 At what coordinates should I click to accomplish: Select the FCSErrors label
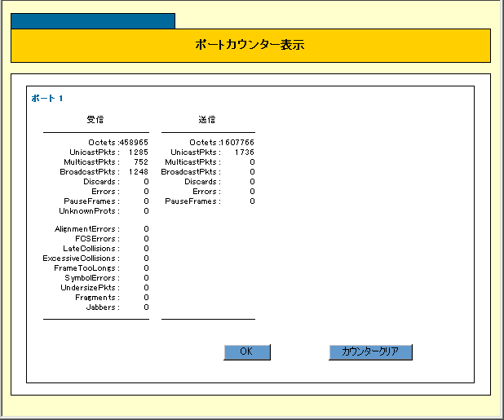[x=96, y=239]
